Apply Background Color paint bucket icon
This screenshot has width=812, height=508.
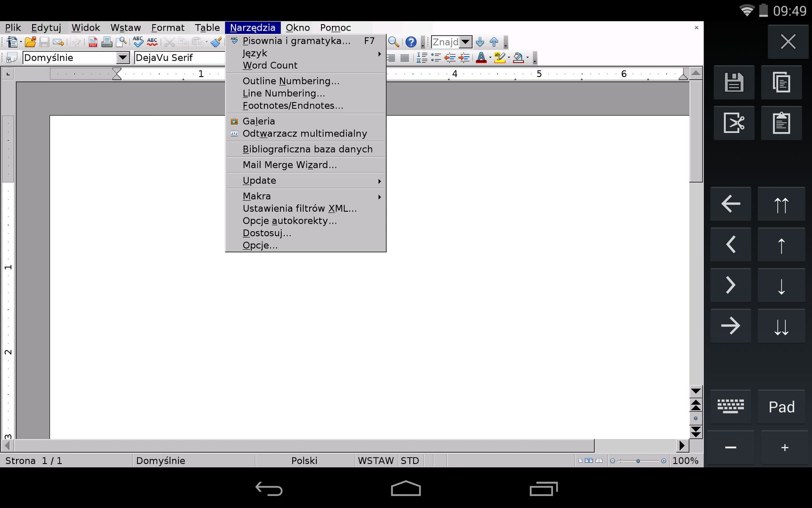pyautogui.click(x=518, y=58)
